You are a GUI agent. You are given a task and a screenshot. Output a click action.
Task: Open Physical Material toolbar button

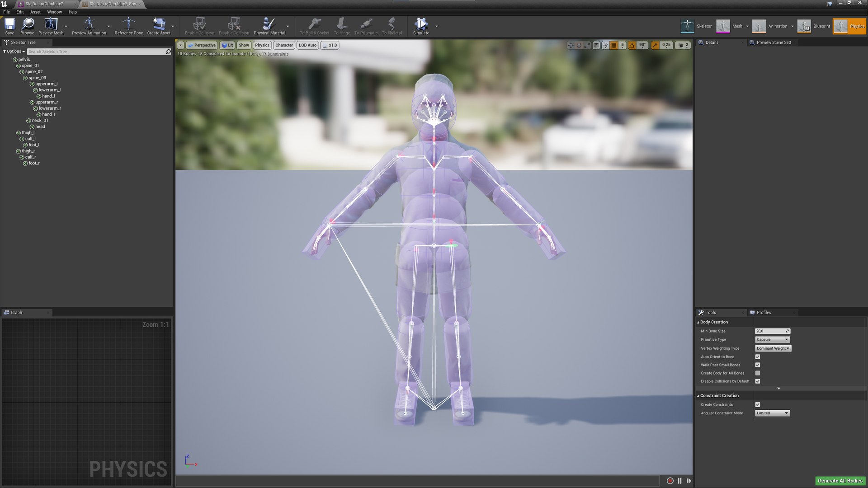269,26
